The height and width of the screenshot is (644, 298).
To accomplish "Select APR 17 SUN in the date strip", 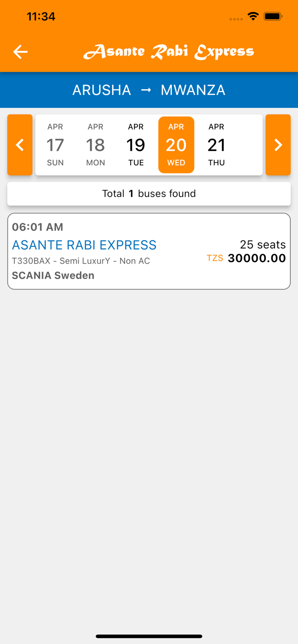I will [x=55, y=145].
